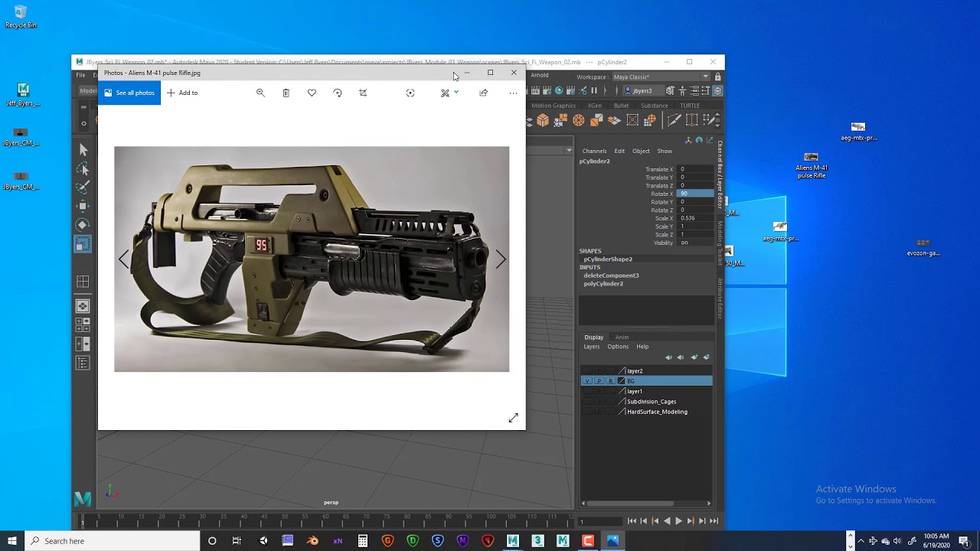
Task: Click the Scale X value 0.536
Action: coord(696,218)
